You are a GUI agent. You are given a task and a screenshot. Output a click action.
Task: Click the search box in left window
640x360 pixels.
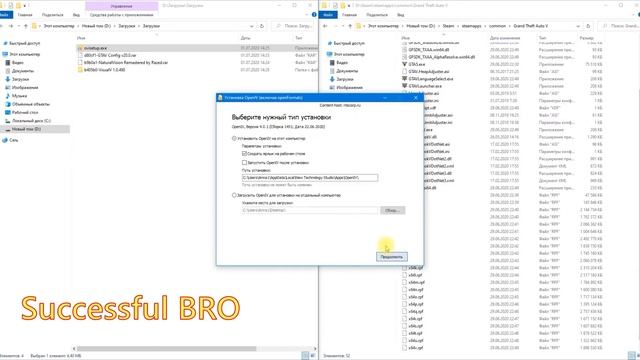point(295,26)
